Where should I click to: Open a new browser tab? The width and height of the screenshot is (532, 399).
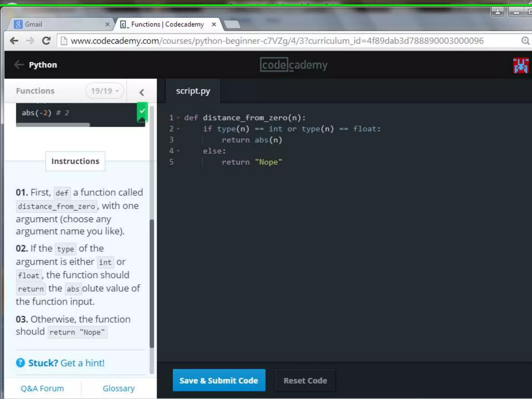click(232, 24)
